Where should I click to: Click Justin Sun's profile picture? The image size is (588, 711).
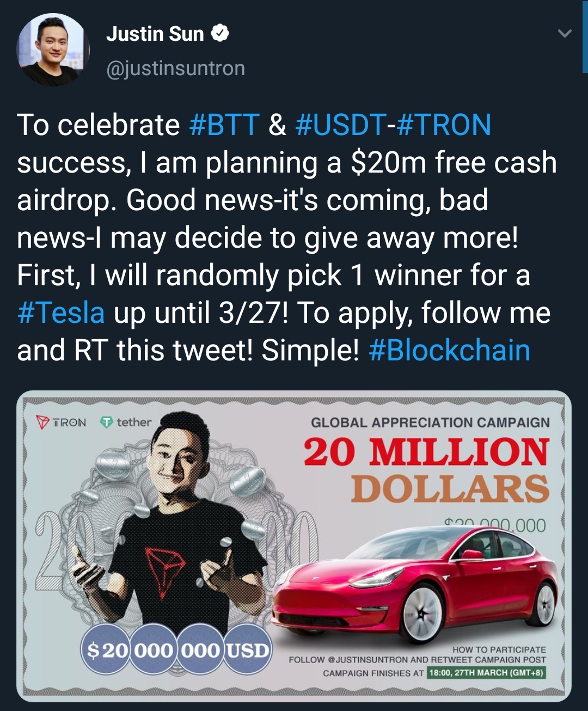(54, 46)
